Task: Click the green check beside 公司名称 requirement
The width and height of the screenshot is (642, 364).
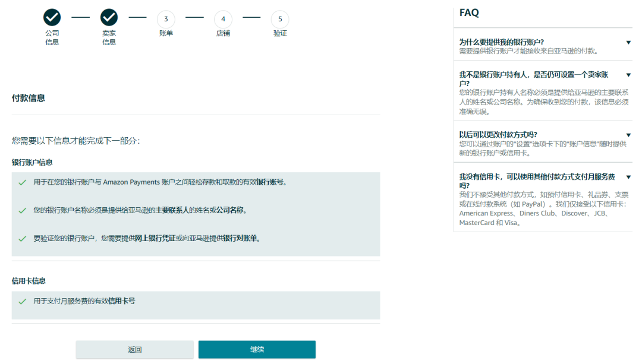Action: [x=23, y=210]
